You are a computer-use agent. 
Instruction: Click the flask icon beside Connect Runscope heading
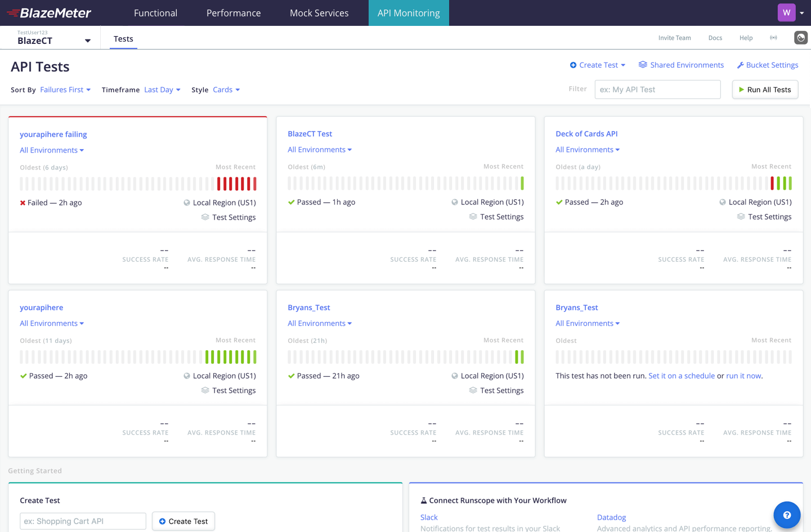pos(424,500)
